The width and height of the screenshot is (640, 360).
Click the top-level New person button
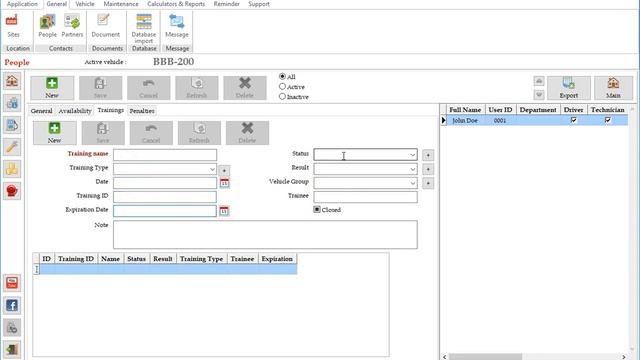point(52,88)
